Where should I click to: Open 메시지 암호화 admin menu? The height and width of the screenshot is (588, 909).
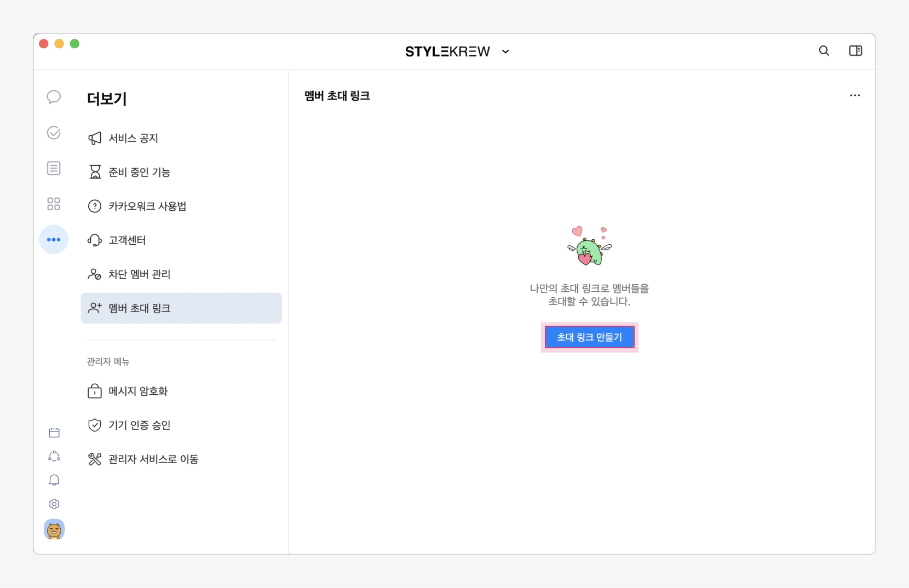[x=138, y=391]
